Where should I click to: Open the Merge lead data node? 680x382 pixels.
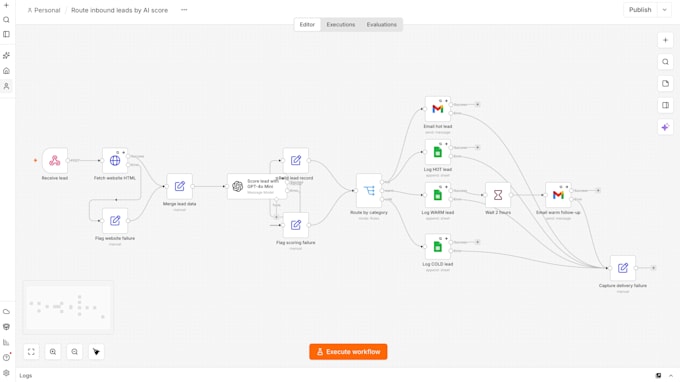pos(180,186)
